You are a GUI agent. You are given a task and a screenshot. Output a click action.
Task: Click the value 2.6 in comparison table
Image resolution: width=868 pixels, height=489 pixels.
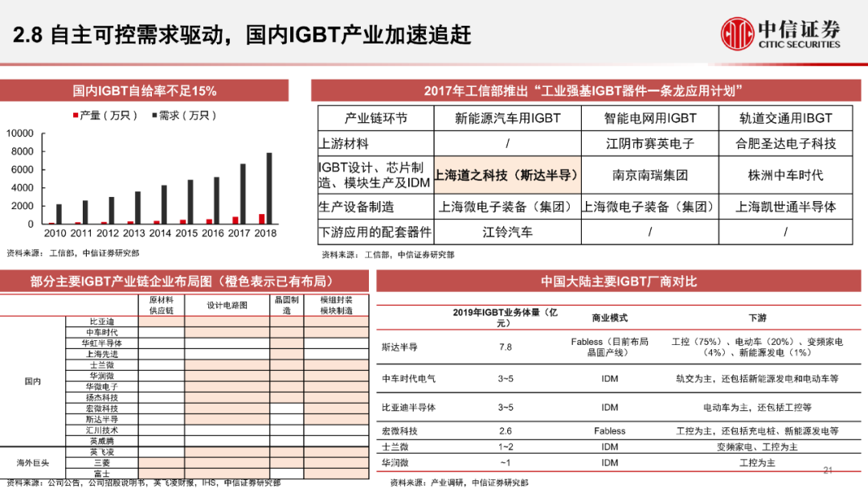pos(506,431)
